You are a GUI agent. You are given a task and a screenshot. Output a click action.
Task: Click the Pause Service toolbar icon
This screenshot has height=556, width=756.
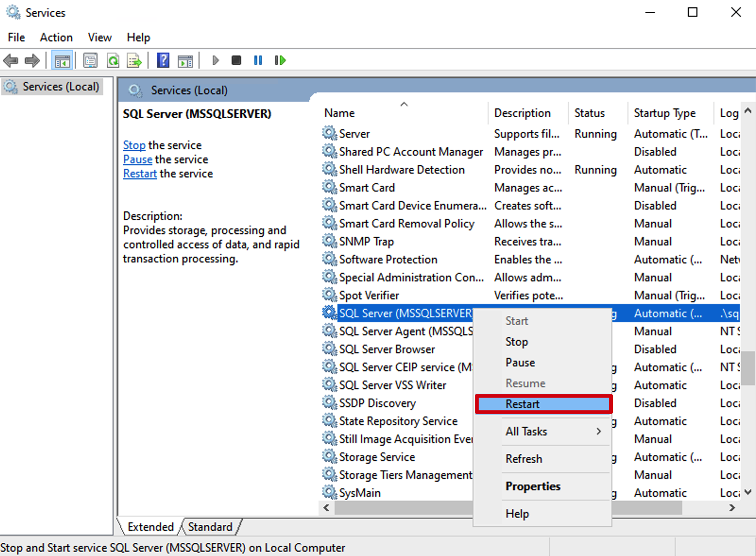click(x=258, y=61)
